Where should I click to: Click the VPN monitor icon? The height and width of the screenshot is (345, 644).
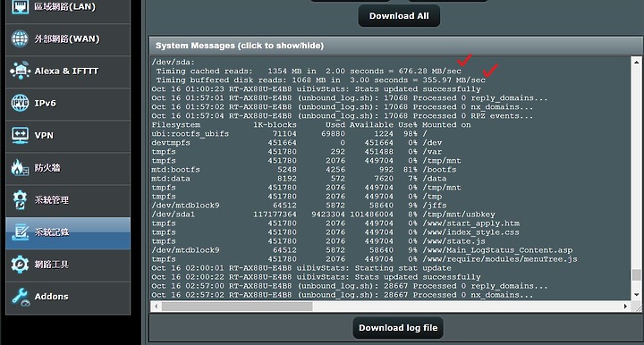pyautogui.click(x=20, y=135)
